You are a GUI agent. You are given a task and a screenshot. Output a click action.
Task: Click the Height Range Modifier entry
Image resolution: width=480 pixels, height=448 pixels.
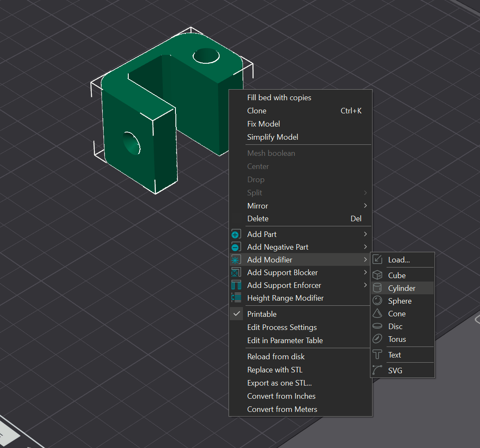click(301, 298)
